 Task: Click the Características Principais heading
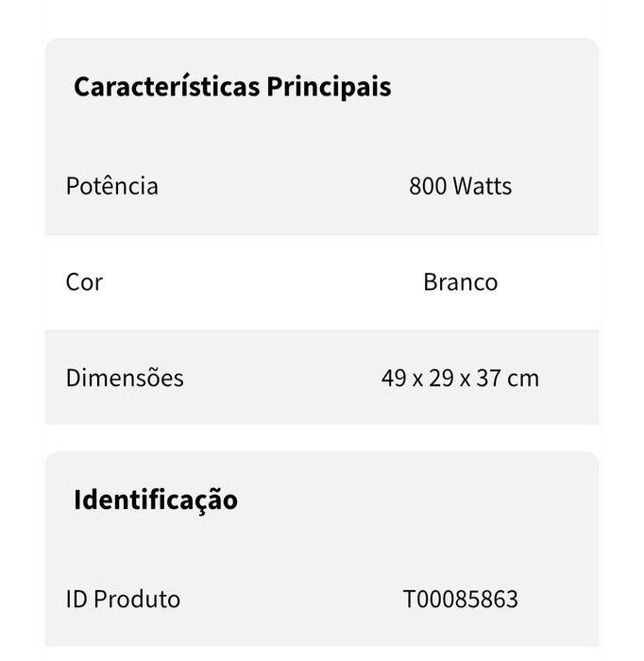[232, 87]
